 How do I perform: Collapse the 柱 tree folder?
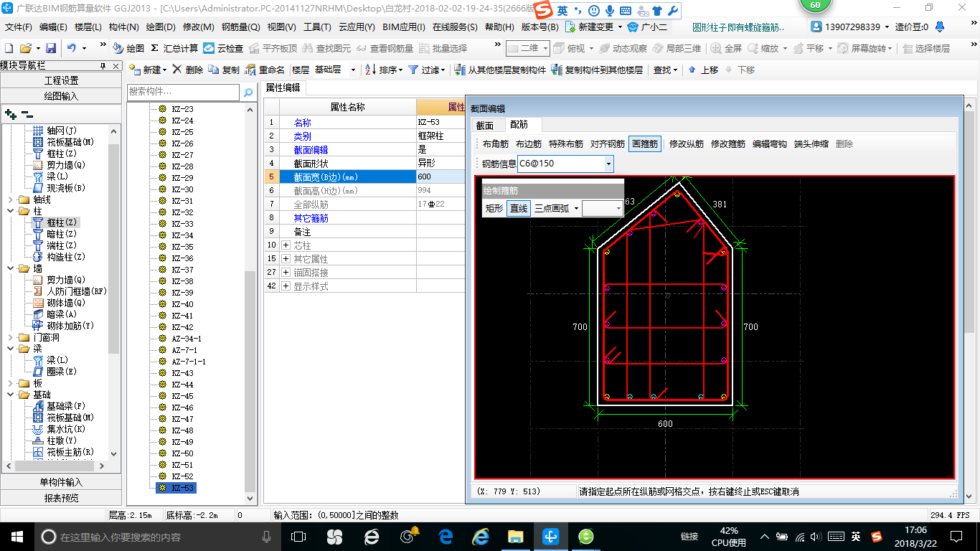pyautogui.click(x=9, y=211)
